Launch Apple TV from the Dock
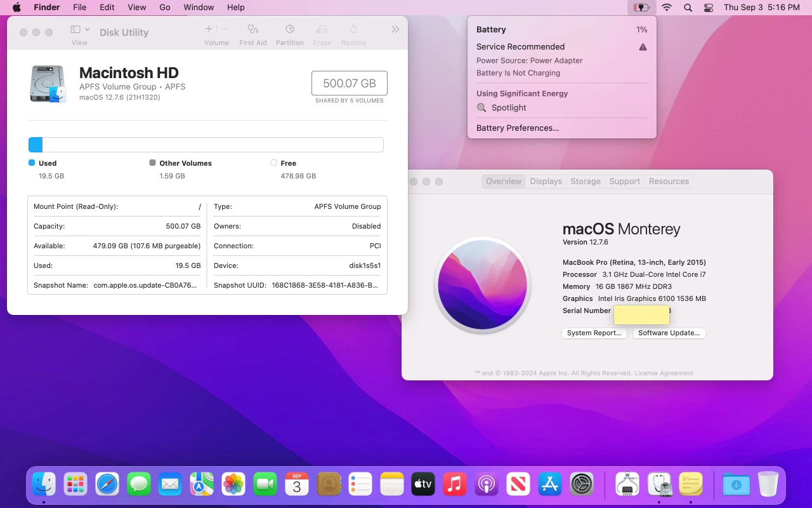 point(423,485)
